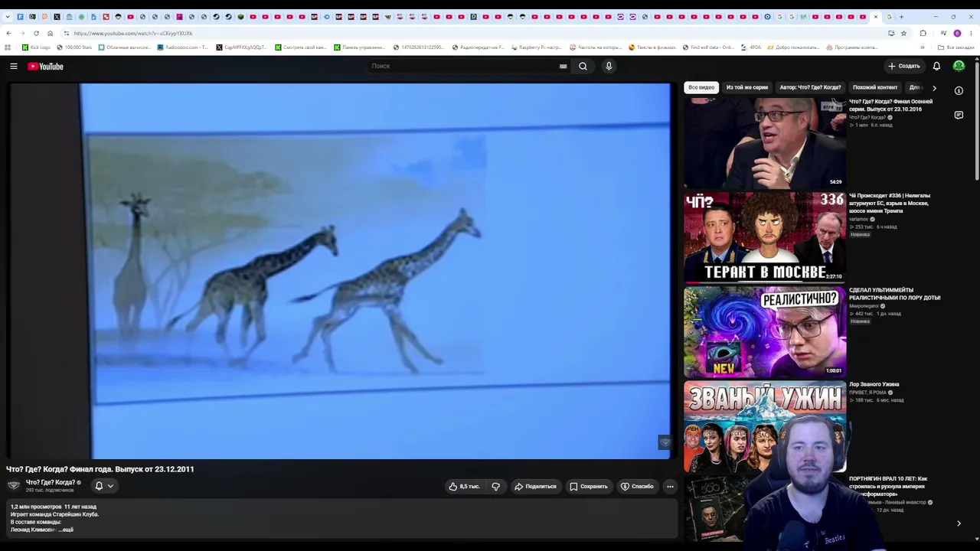
Task: Open the video info circle icon
Action: 959,90
